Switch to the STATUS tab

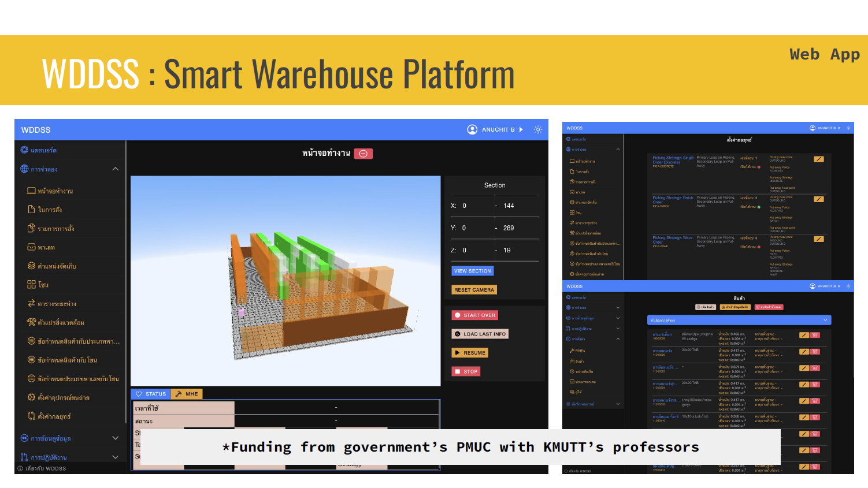pyautogui.click(x=151, y=394)
